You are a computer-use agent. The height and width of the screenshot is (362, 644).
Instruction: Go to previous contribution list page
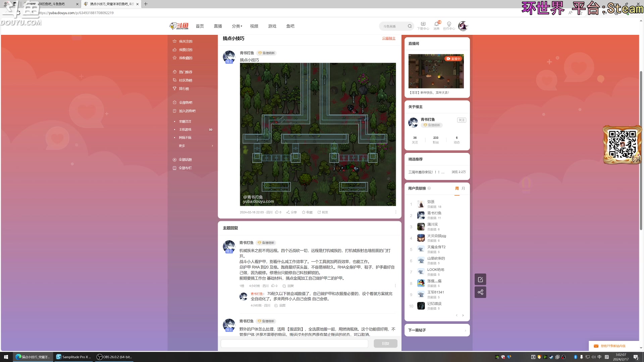[457, 315]
